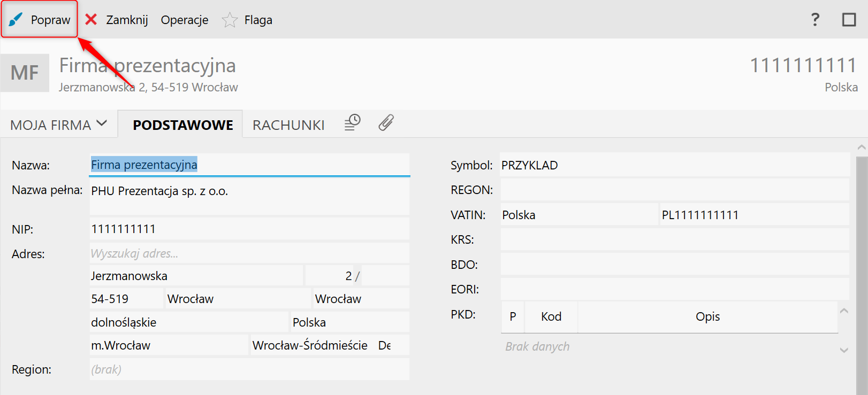Maximize the window with square icon

tap(849, 20)
